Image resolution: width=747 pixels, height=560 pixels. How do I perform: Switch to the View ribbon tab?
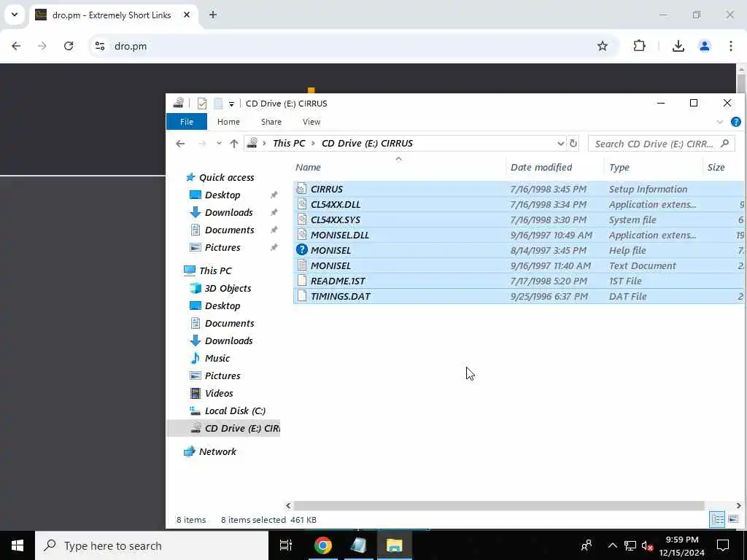(311, 122)
